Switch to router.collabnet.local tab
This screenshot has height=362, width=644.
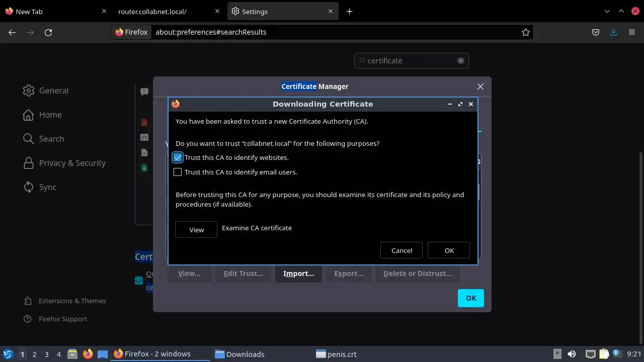(169, 11)
